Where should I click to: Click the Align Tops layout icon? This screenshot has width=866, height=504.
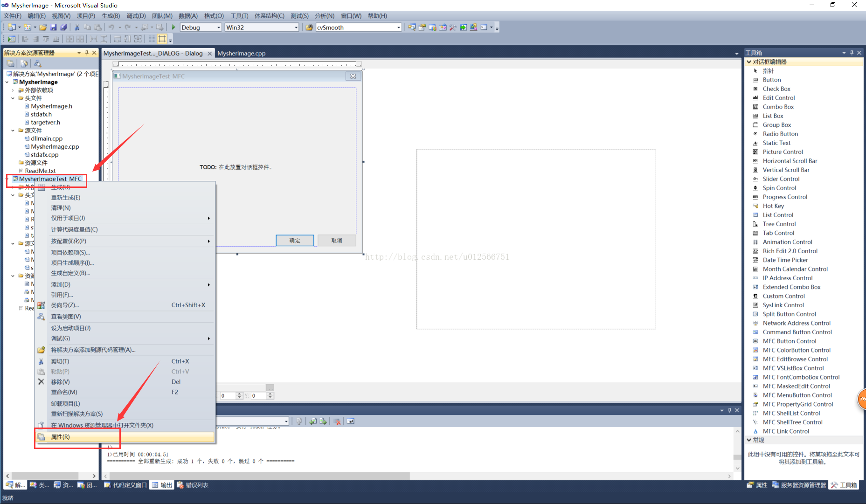[46, 39]
